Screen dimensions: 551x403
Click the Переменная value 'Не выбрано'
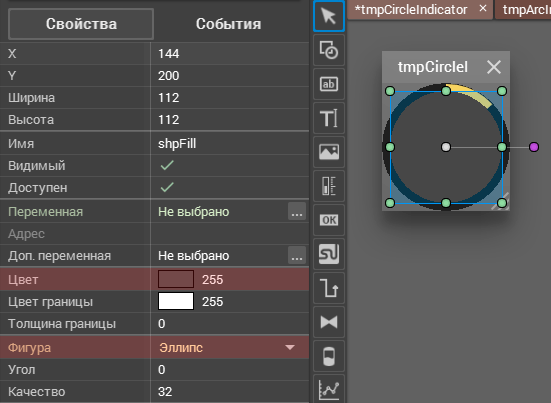[x=194, y=212]
